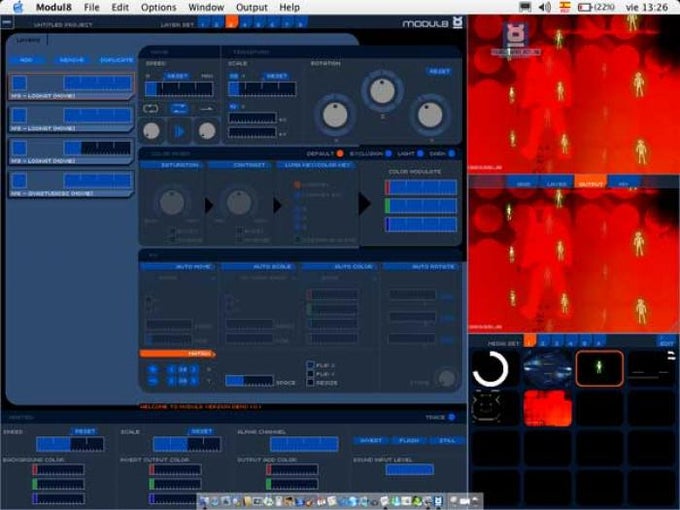Click the blue color modulate slider
Viewport: 680px width, 510px height.
pos(421,225)
